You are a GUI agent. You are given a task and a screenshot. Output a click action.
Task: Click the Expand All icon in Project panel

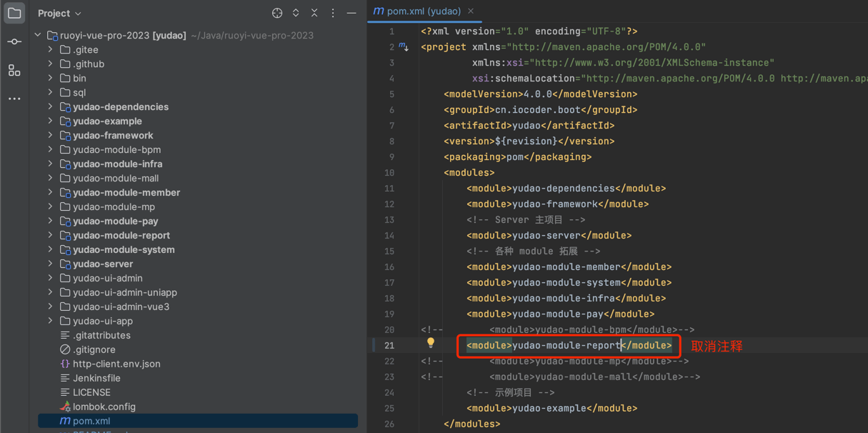pos(296,13)
